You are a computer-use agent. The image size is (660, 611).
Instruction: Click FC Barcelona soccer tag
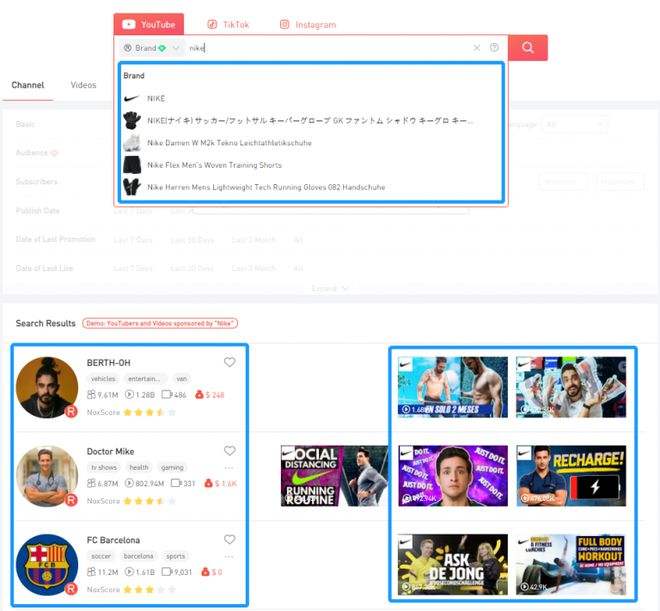point(101,556)
